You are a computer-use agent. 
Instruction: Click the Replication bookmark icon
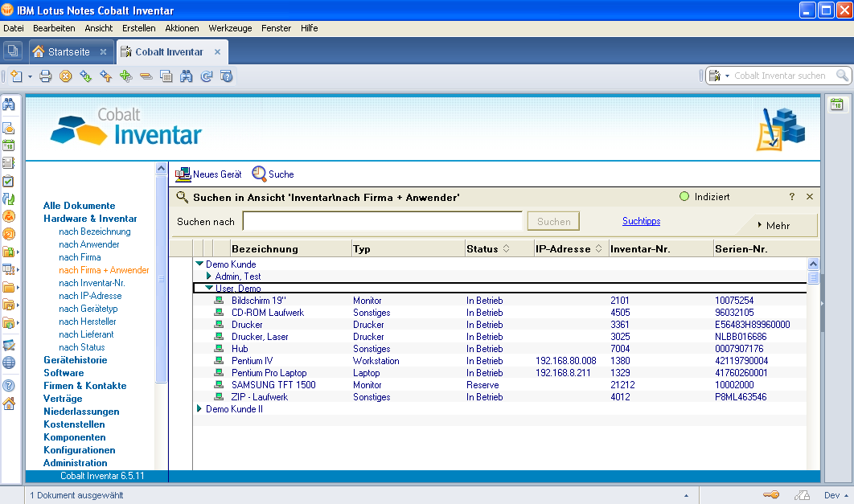(x=9, y=199)
